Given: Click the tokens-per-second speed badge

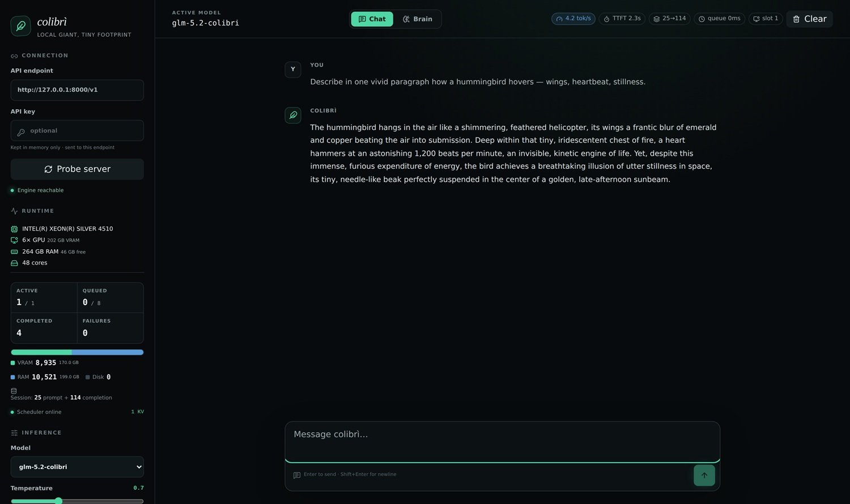Looking at the screenshot, I should (573, 19).
